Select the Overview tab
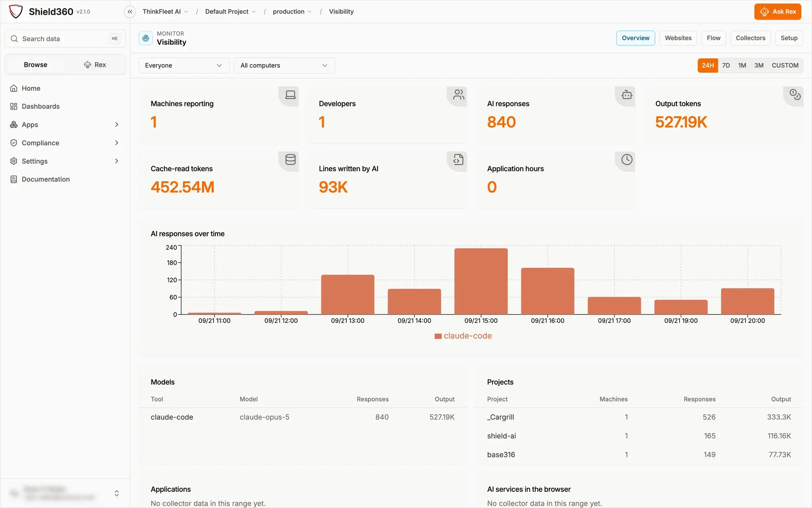812x508 pixels. tap(635, 38)
